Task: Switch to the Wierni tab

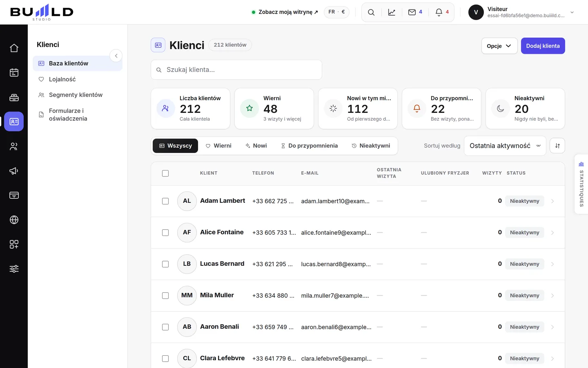Action: point(218,146)
